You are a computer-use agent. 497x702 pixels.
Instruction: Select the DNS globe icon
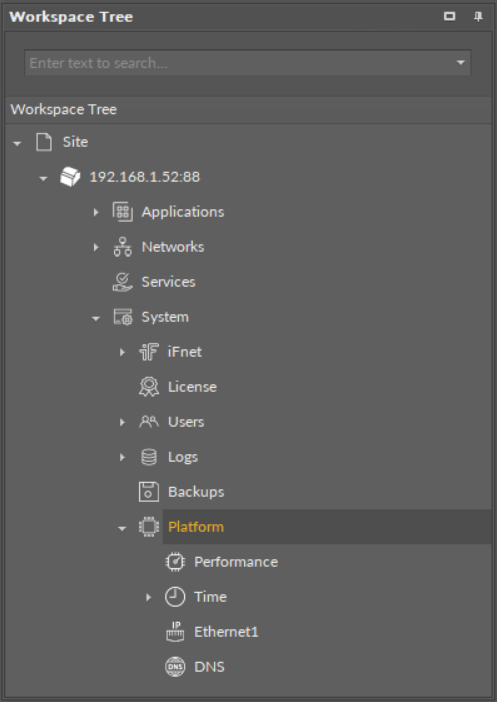click(x=175, y=667)
